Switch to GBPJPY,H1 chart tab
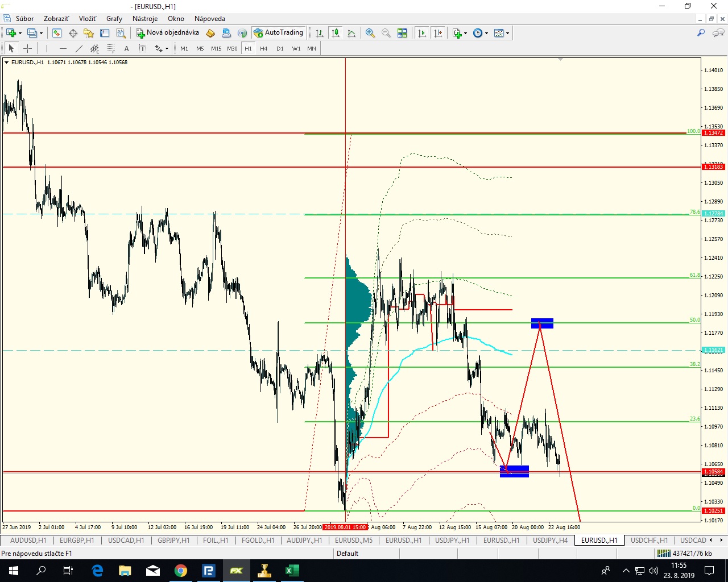The width and height of the screenshot is (728, 582). coord(173,541)
